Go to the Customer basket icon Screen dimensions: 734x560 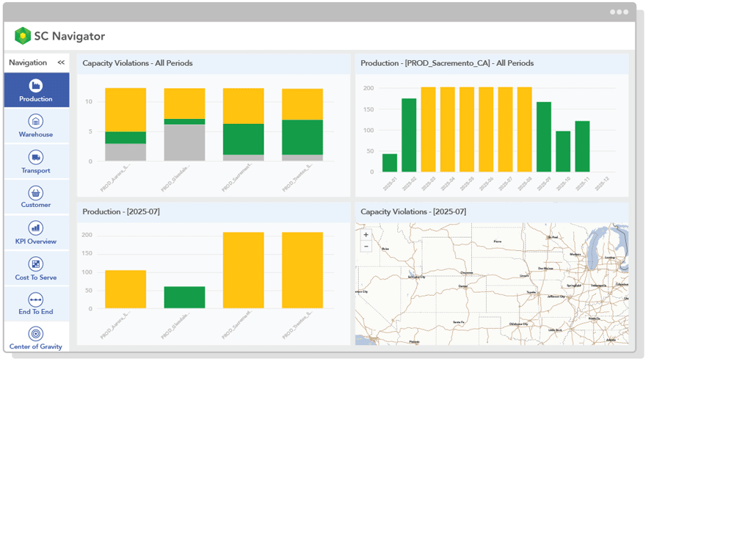(x=35, y=192)
